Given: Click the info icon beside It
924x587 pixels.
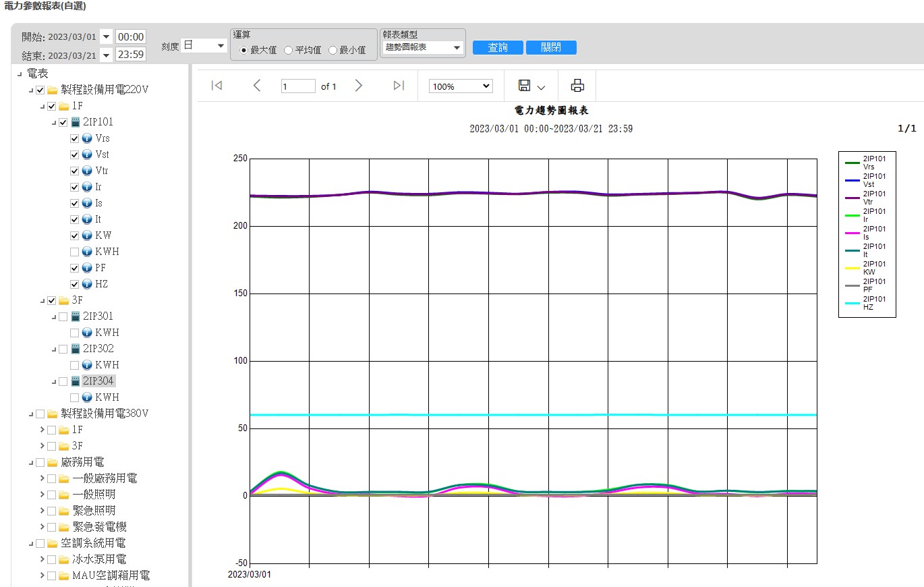Looking at the screenshot, I should (x=87, y=219).
